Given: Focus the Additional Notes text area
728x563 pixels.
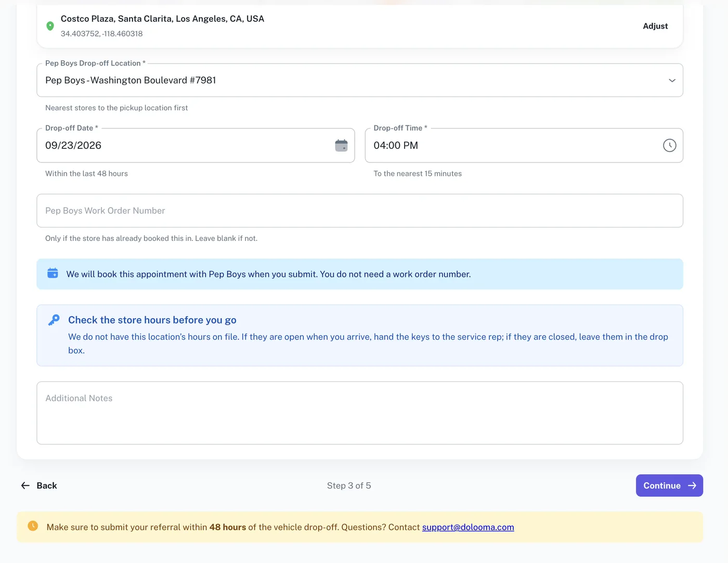Looking at the screenshot, I should (x=360, y=413).
